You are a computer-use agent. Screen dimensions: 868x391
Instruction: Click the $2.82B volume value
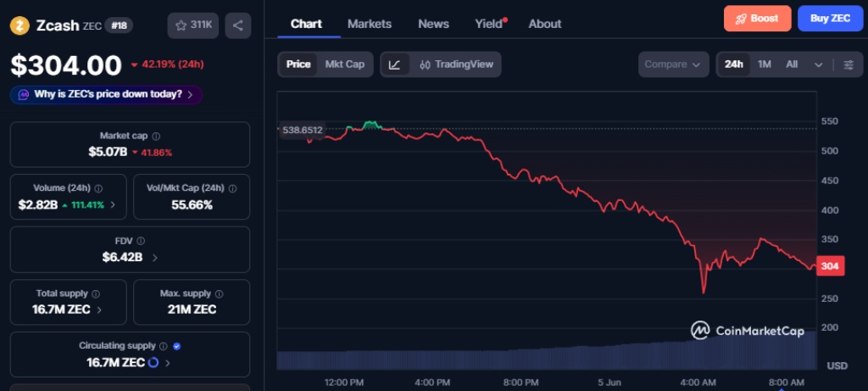[37, 205]
